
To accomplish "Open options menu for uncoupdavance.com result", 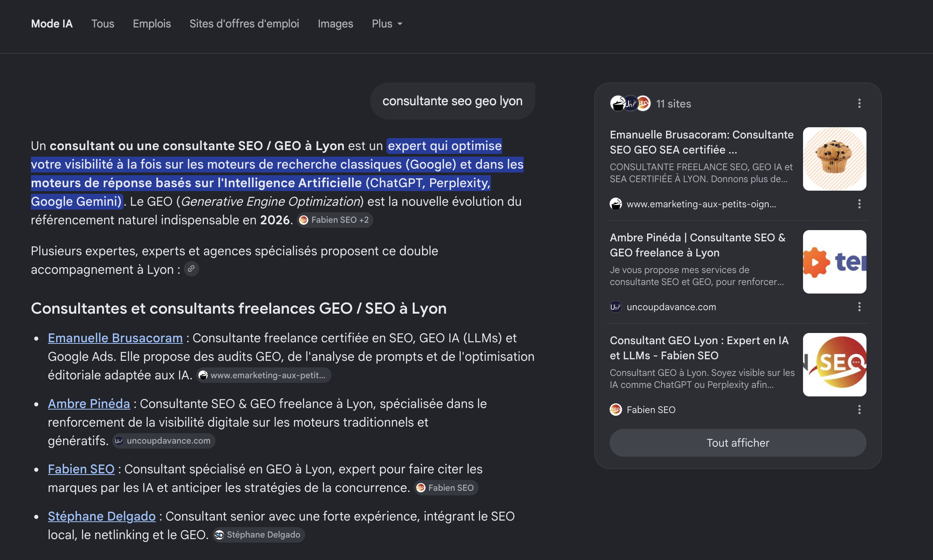I will coord(859,307).
